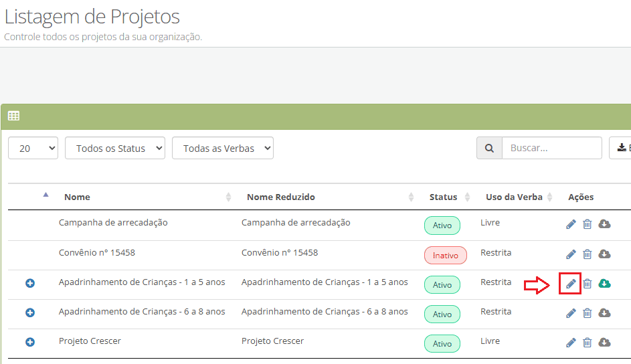Viewport: 631px width, 364px height.
Task: Expand the Apadrinhamento 1 a 5 anos row
Action: 30,284
